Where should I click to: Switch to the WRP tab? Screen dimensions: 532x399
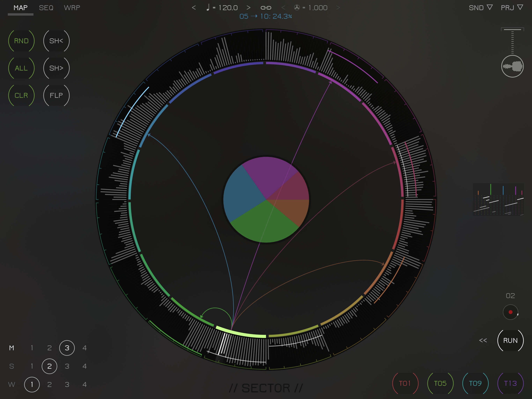point(72,8)
